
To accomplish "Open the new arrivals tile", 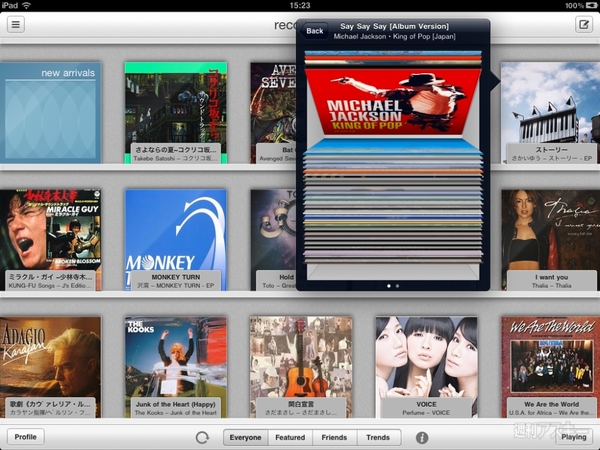I will click(x=50, y=112).
